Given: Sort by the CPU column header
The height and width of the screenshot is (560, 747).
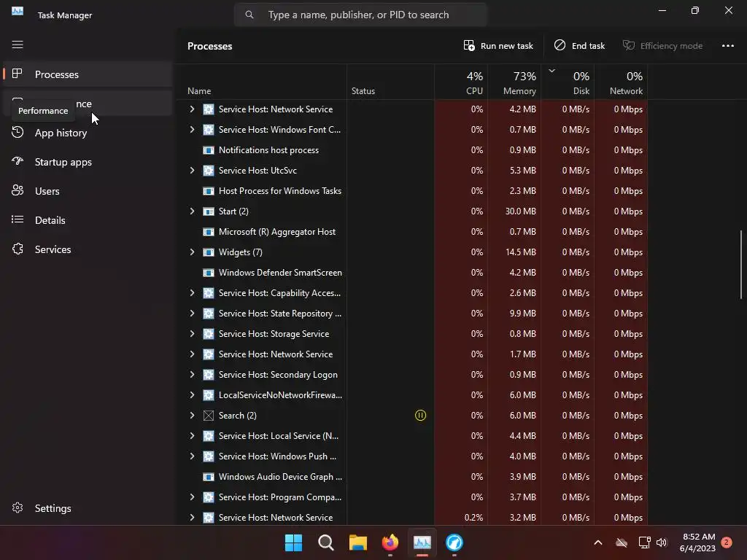Looking at the screenshot, I should [x=461, y=82].
